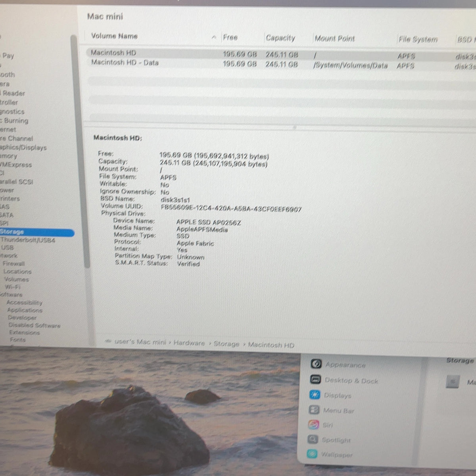Image resolution: width=476 pixels, height=476 pixels.
Task: Click the Menu Bar settings icon
Action: pyautogui.click(x=314, y=410)
